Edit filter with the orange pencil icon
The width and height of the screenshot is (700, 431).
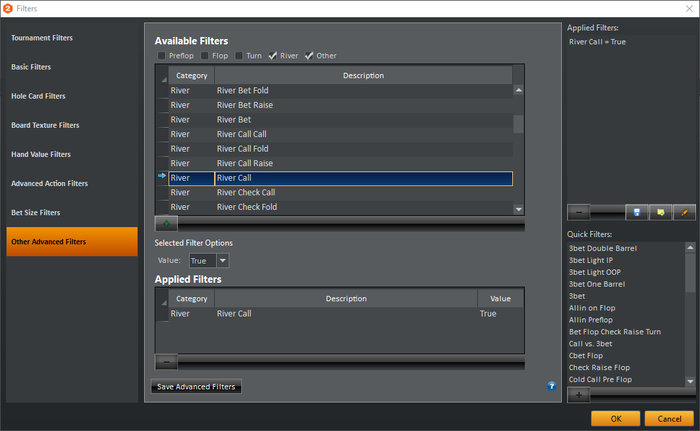point(684,212)
